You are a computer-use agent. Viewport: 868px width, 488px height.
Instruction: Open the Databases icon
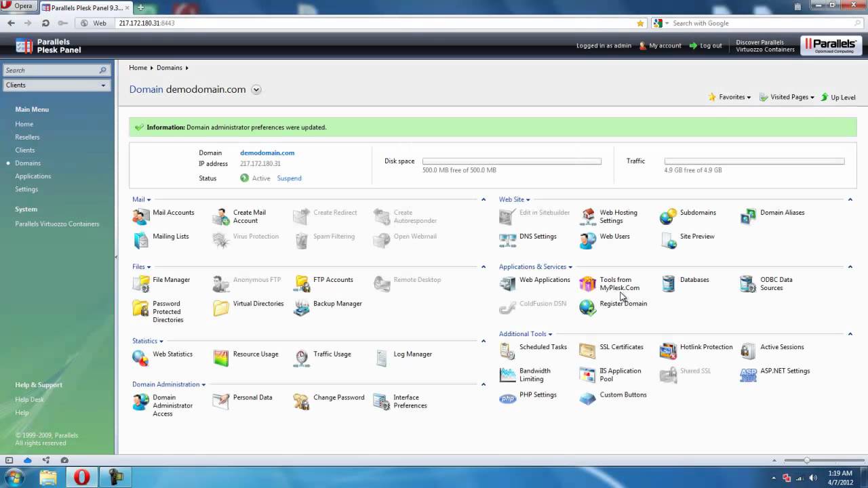click(669, 283)
